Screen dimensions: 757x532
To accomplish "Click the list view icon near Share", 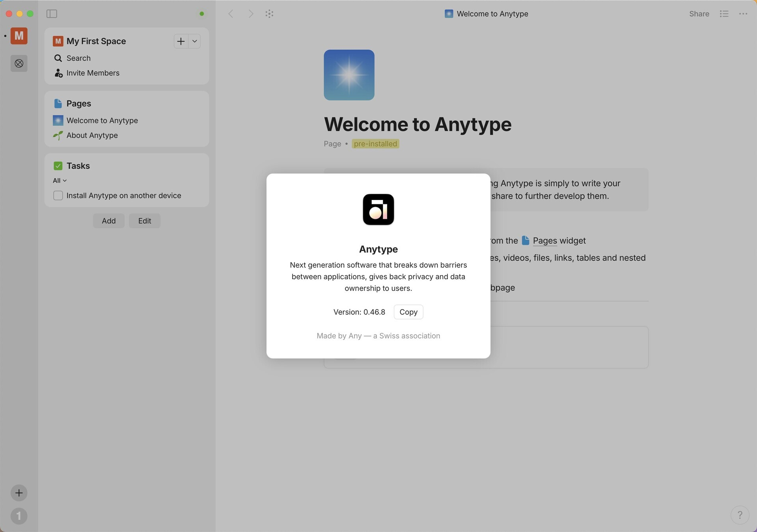I will [724, 13].
